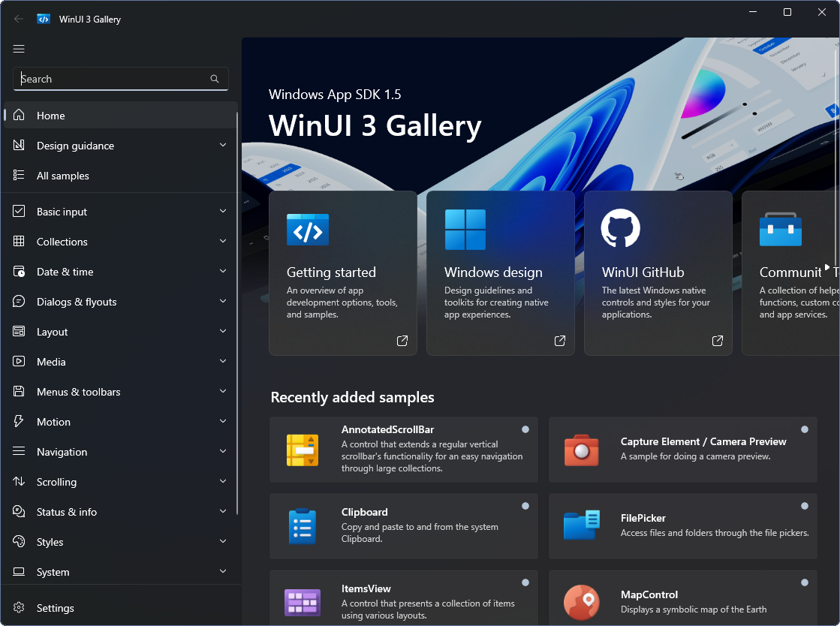The image size is (840, 626).
Task: Select the Motion lightning icon
Action: (19, 421)
